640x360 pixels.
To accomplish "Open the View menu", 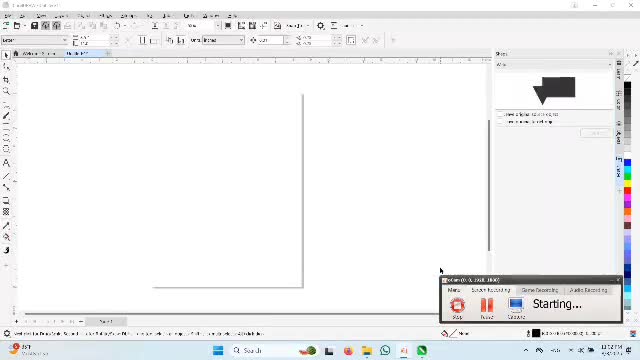I will tap(41, 16).
